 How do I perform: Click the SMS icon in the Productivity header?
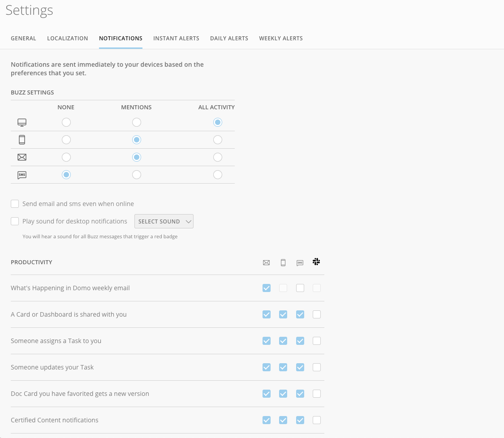(300, 262)
